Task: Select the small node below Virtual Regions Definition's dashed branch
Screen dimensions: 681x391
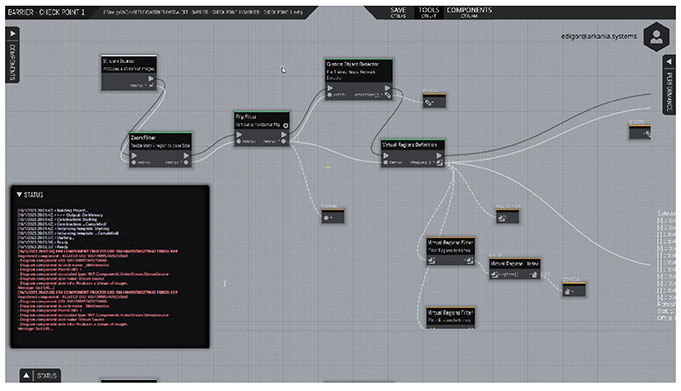Action: 507,217
